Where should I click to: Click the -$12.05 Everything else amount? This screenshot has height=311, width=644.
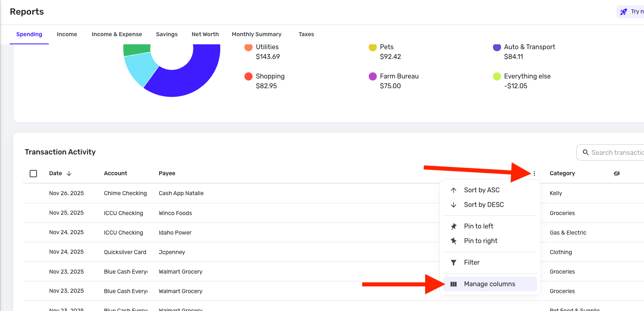coord(516,86)
